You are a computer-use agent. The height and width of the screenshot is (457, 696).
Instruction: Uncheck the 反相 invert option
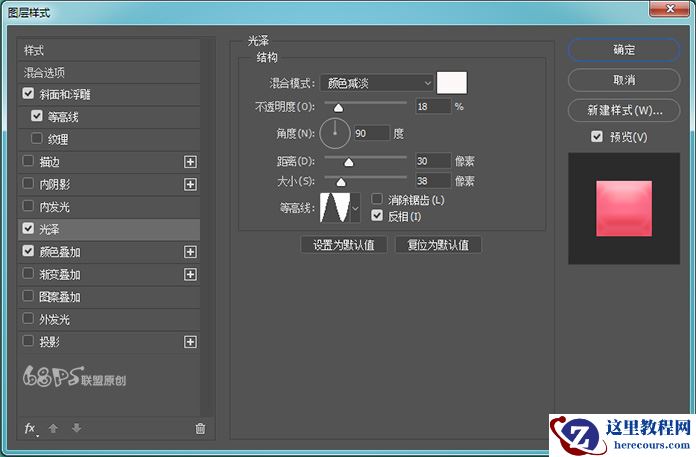coord(377,216)
